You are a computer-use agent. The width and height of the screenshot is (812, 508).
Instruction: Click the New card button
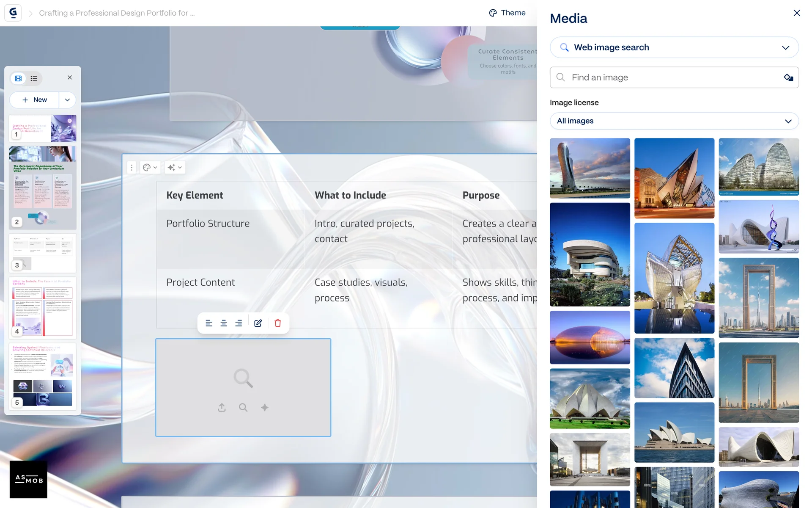35,100
